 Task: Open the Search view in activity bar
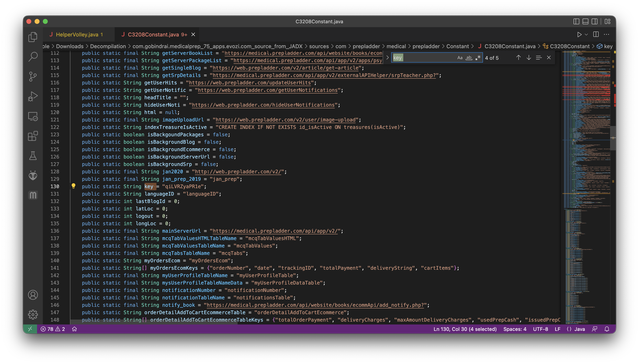pos(33,57)
